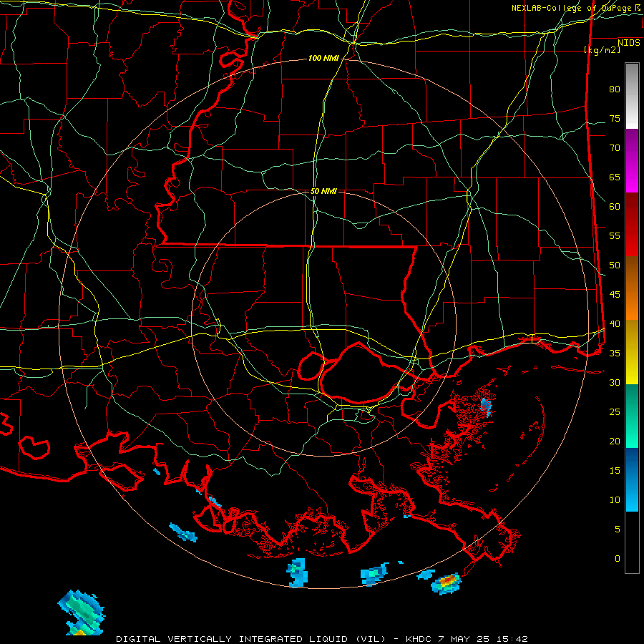Pick the black bottom segment of the color bar
This screenshot has width=644, height=644.
click(632, 542)
